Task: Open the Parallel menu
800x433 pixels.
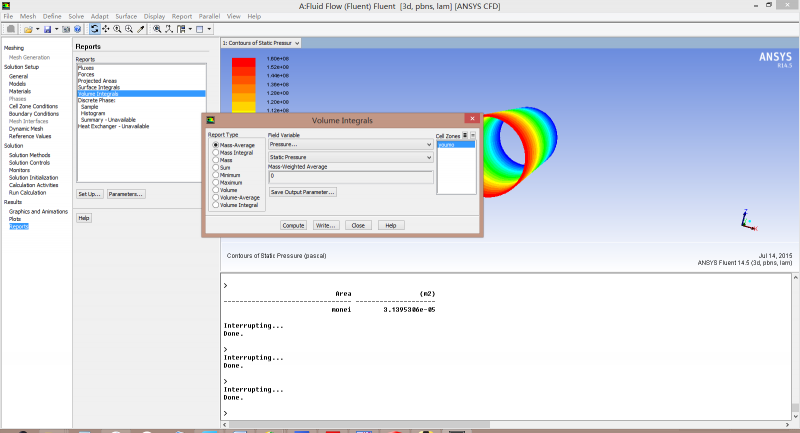Action: (209, 16)
